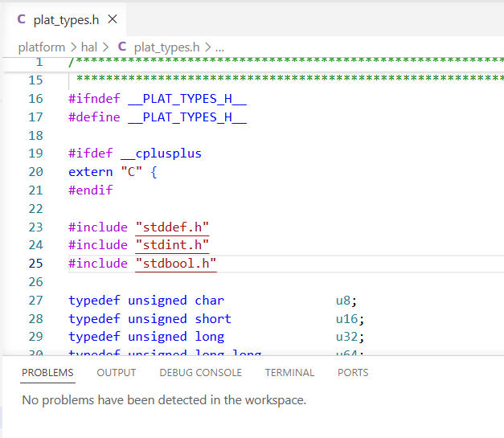Switch to the OUTPUT panel tab

[x=117, y=372]
